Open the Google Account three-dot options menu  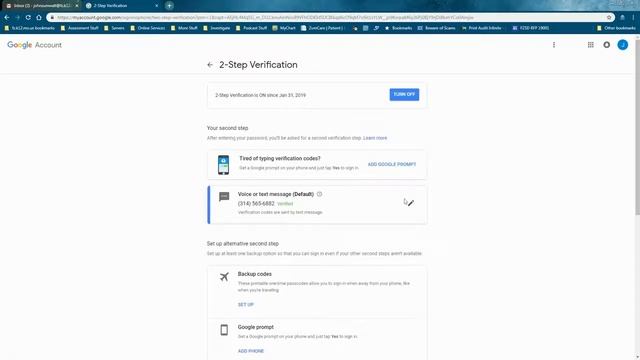tap(554, 45)
